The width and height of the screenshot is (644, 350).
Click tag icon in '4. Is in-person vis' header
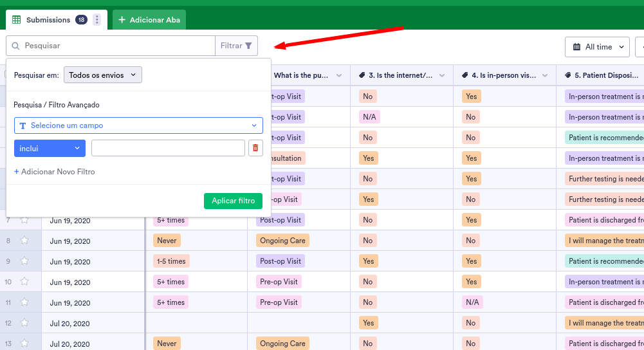[465, 75]
